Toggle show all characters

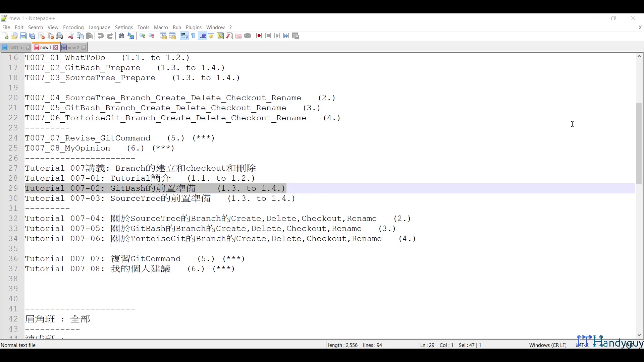(x=193, y=36)
